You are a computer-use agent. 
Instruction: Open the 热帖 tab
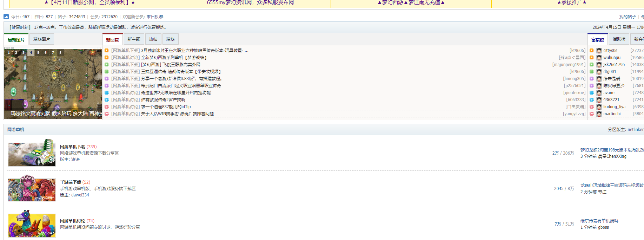tap(153, 39)
